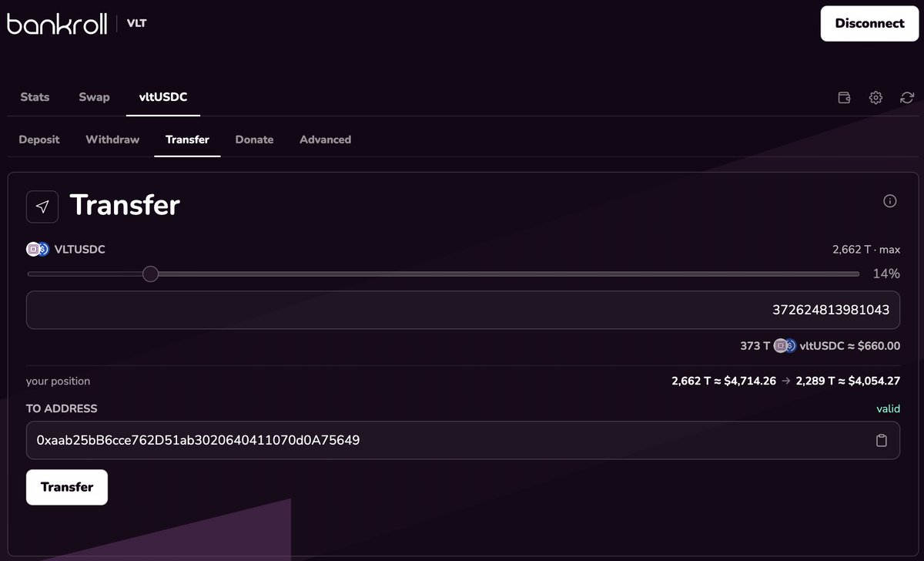Switch to the Advanced sub-tab
The width and height of the screenshot is (924, 561).
click(325, 139)
